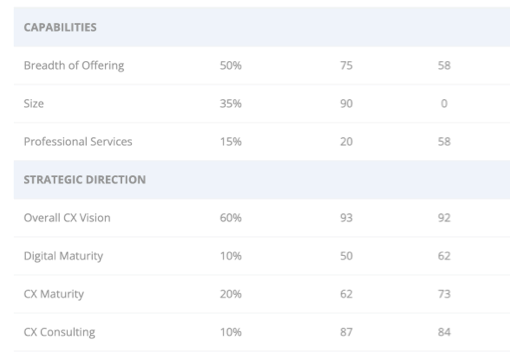The height and width of the screenshot is (361, 510).
Task: Select the Digital Maturity row label
Action: pos(63,256)
